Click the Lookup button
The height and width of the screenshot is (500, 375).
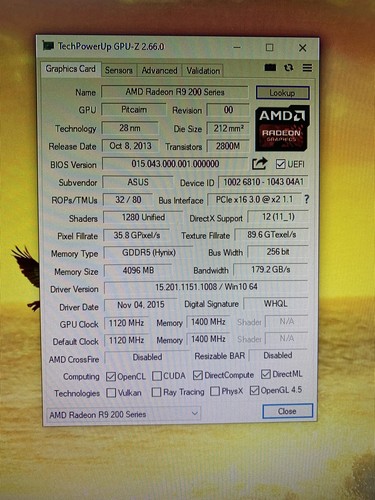tap(282, 93)
